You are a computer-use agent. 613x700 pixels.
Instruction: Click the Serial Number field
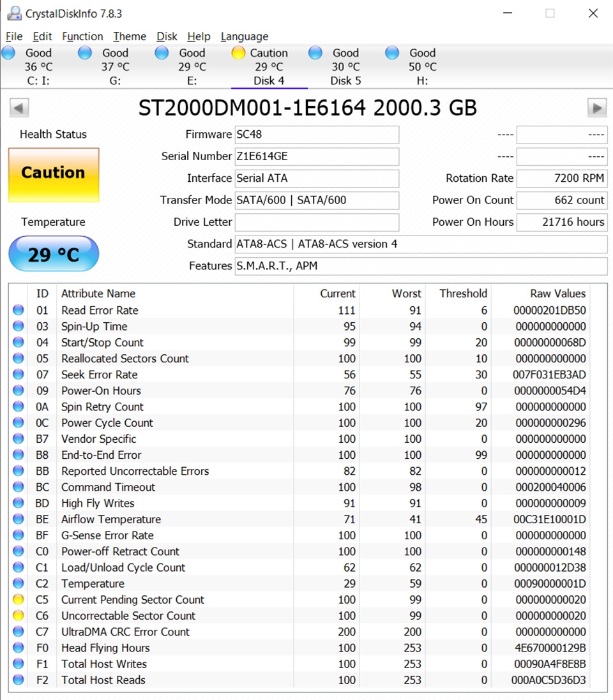pos(317,156)
